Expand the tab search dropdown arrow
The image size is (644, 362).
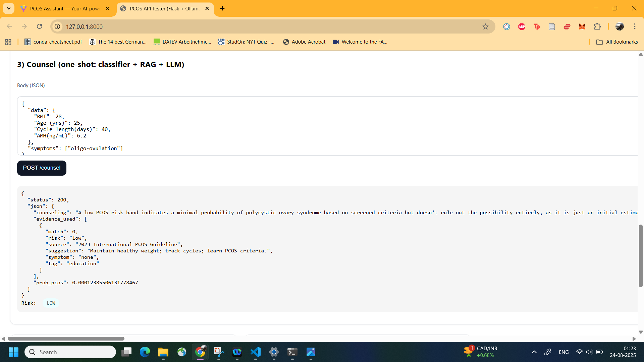(x=8, y=8)
